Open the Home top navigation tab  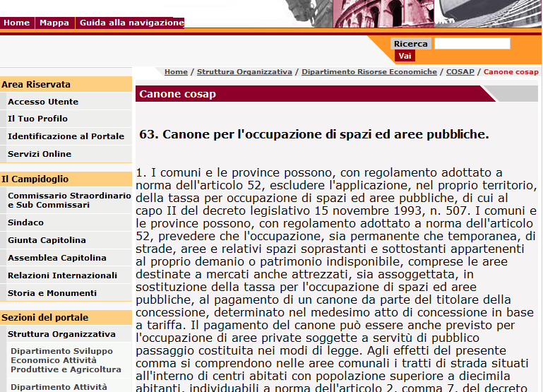17,23
